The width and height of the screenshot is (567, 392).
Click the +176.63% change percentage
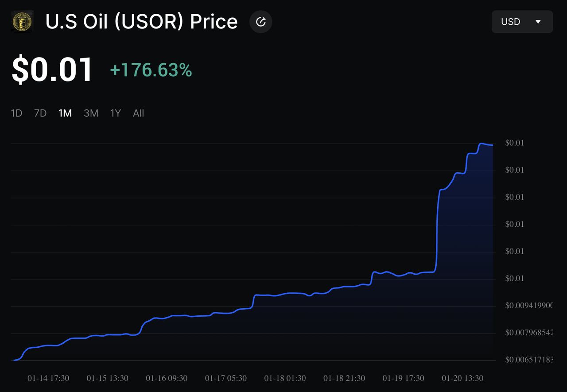[151, 70]
